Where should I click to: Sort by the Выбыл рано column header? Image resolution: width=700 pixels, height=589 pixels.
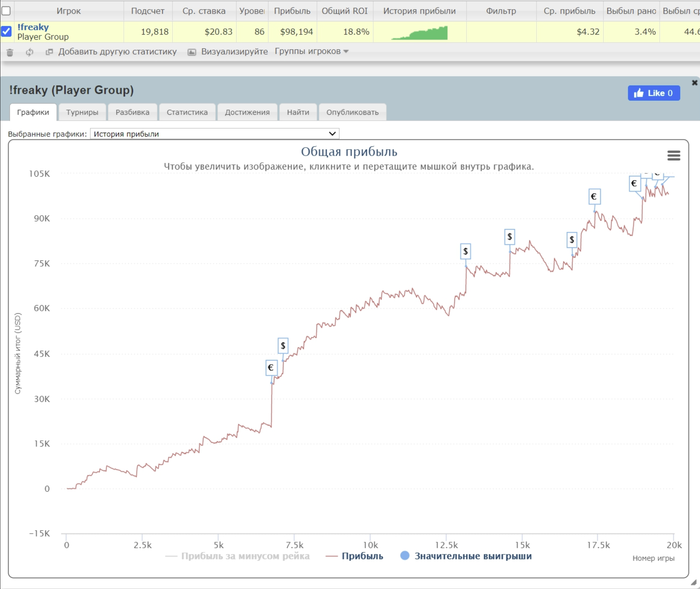click(631, 11)
